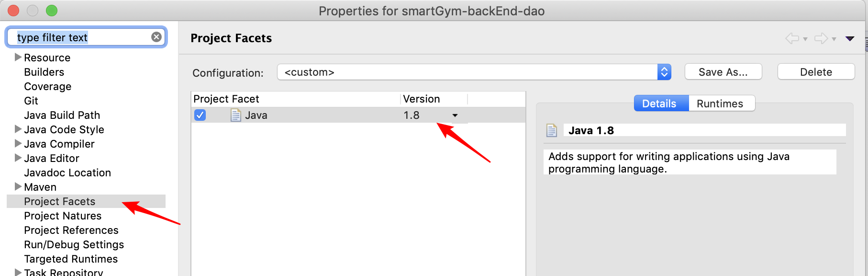Click the Java file icon in the facet row
Screen dimensions: 868x276
point(235,115)
